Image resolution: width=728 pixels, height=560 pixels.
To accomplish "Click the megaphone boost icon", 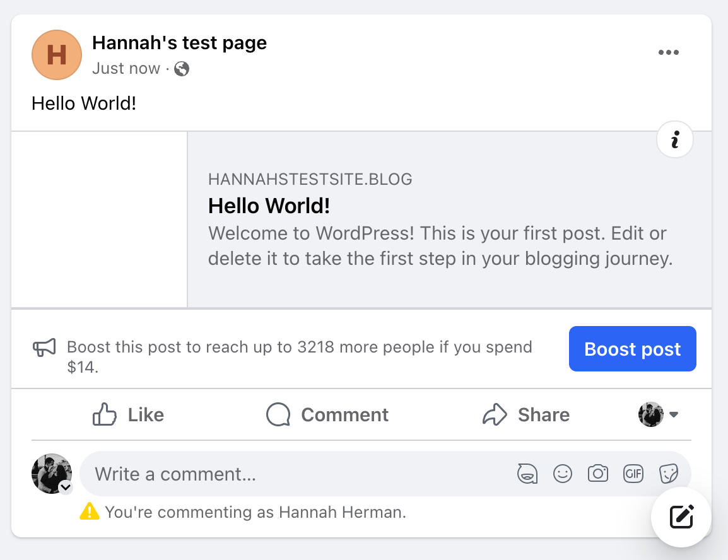I will coord(44,347).
